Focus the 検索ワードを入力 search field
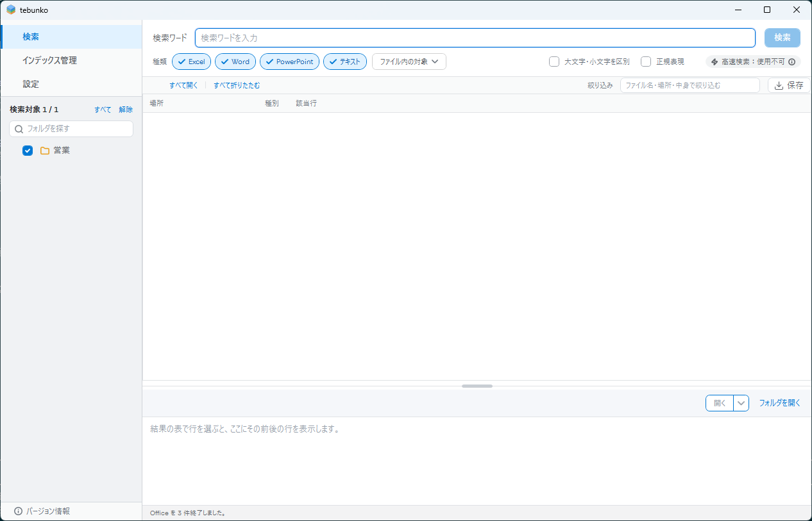This screenshot has height=521, width=812. coord(475,38)
